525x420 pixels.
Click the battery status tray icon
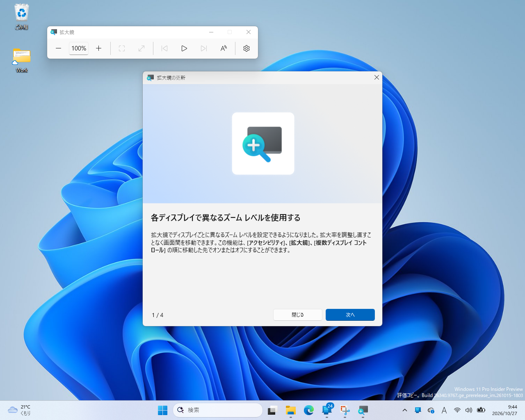(x=481, y=410)
